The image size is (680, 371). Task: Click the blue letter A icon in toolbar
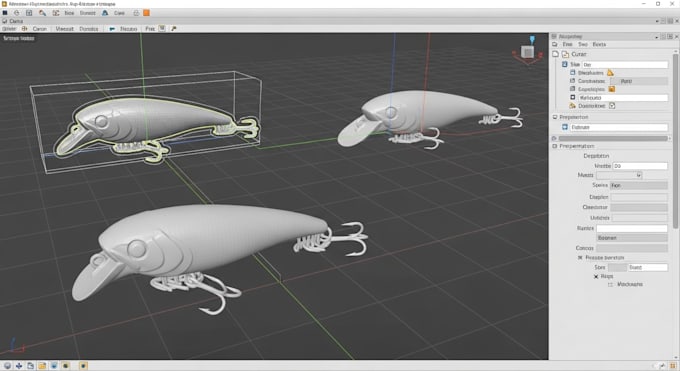(105, 13)
